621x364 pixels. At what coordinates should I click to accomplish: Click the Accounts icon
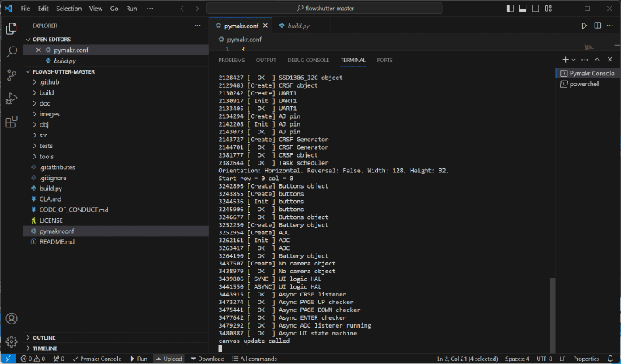pos(12,319)
